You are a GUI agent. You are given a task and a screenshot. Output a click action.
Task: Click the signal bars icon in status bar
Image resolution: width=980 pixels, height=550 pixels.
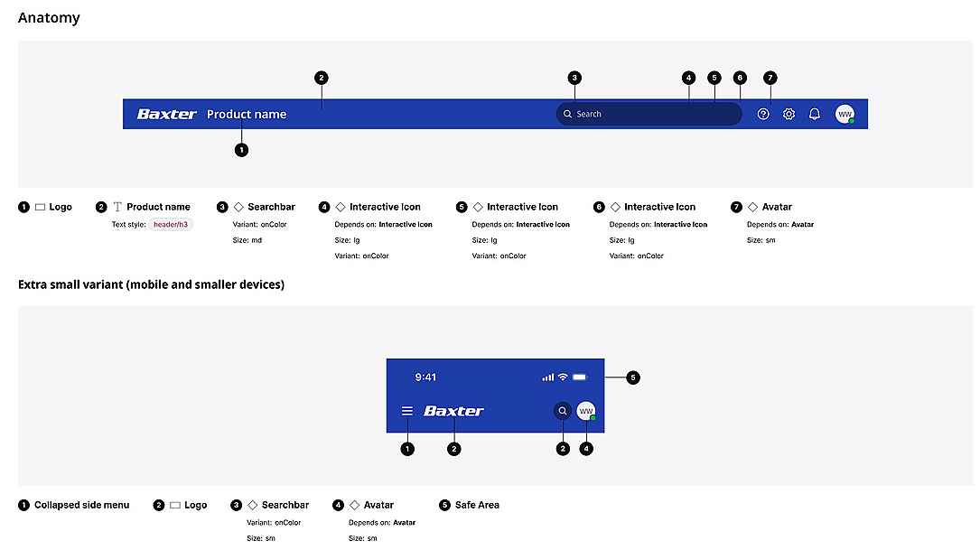(547, 377)
